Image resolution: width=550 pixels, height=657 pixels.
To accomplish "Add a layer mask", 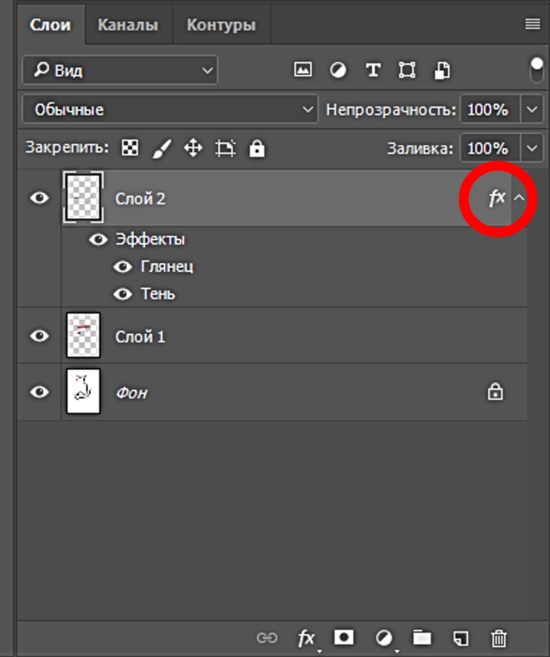I will click(343, 637).
